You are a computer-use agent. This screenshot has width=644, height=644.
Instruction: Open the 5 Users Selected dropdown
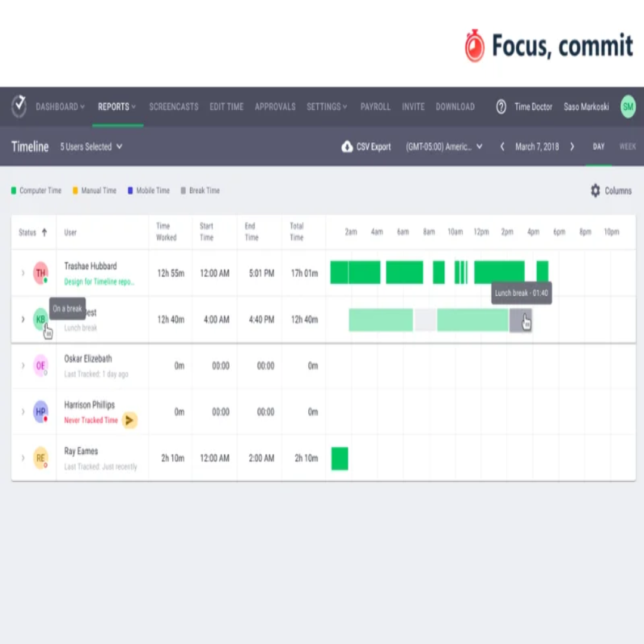click(91, 147)
